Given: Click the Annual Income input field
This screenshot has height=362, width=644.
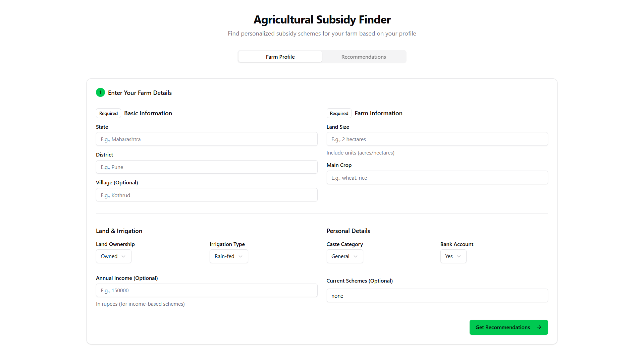Looking at the screenshot, I should [x=207, y=290].
